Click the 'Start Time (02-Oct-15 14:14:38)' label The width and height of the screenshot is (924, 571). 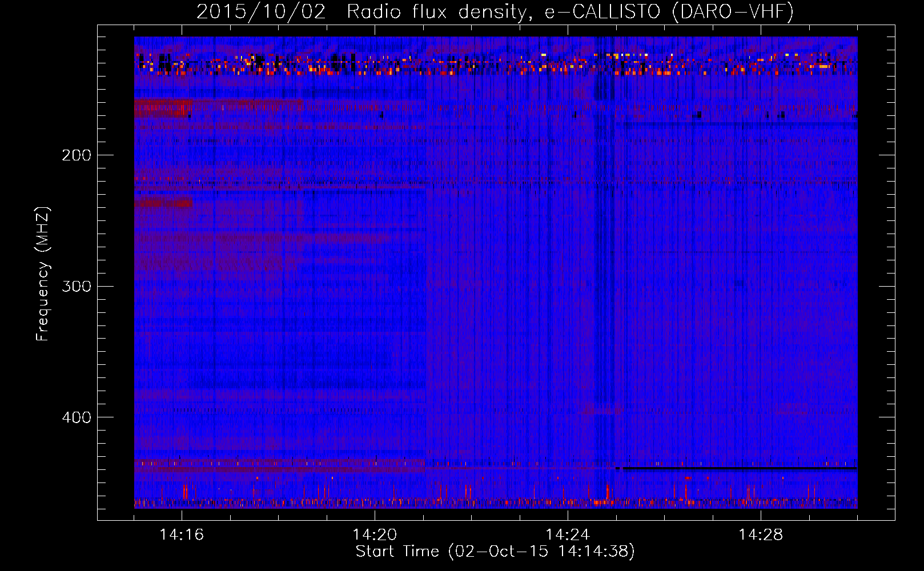pyautogui.click(x=495, y=552)
